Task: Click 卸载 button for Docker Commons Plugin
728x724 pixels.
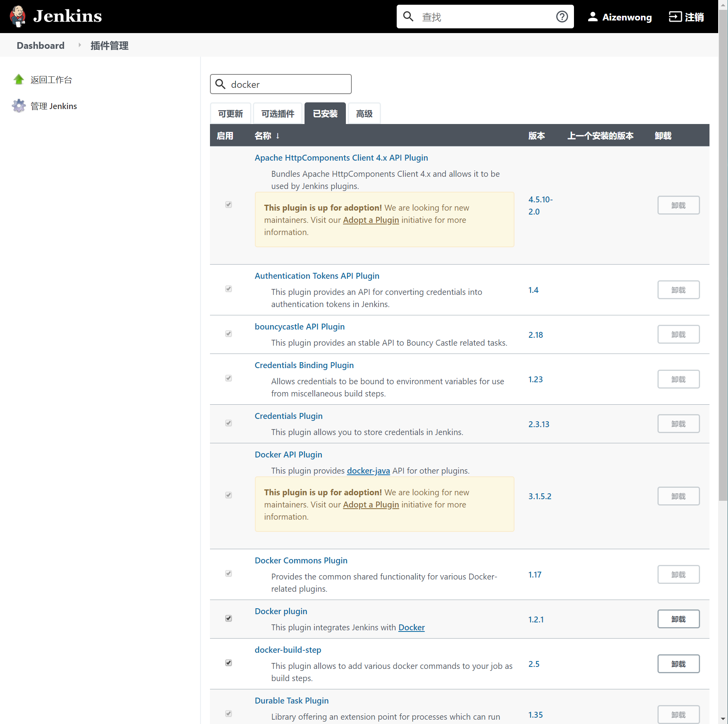Action: click(x=678, y=574)
